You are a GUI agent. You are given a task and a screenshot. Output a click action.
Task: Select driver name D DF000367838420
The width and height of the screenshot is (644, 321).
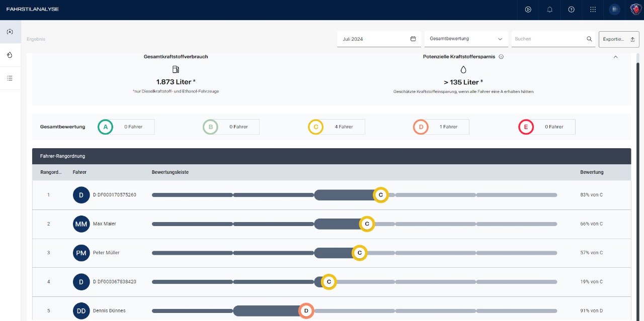[115, 282]
